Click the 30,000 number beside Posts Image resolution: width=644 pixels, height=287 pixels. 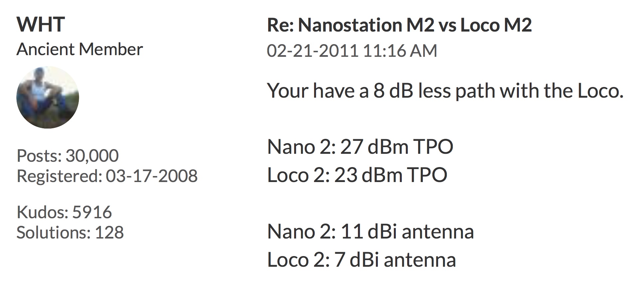click(x=92, y=156)
